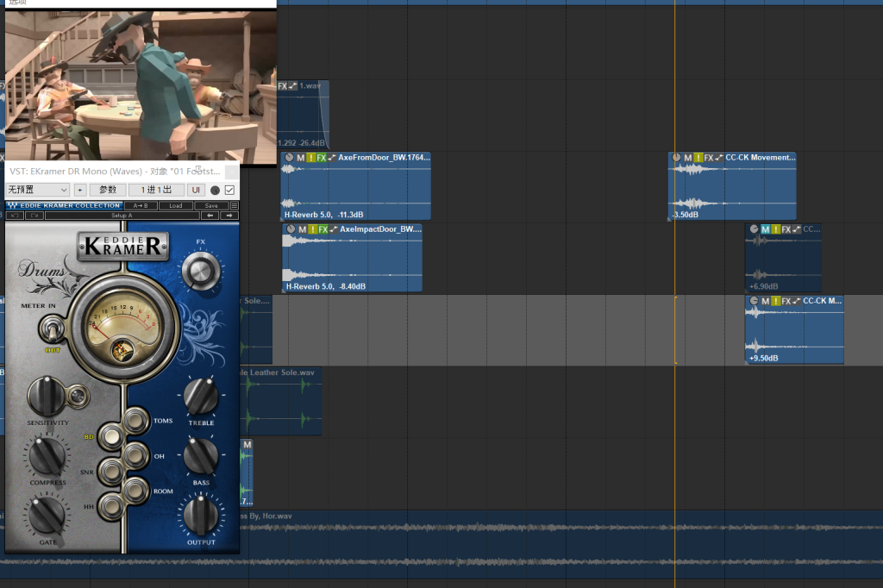The width and height of the screenshot is (883, 588).
Task: Open envelope icon on CC-CK Movement item
Action: (719, 158)
